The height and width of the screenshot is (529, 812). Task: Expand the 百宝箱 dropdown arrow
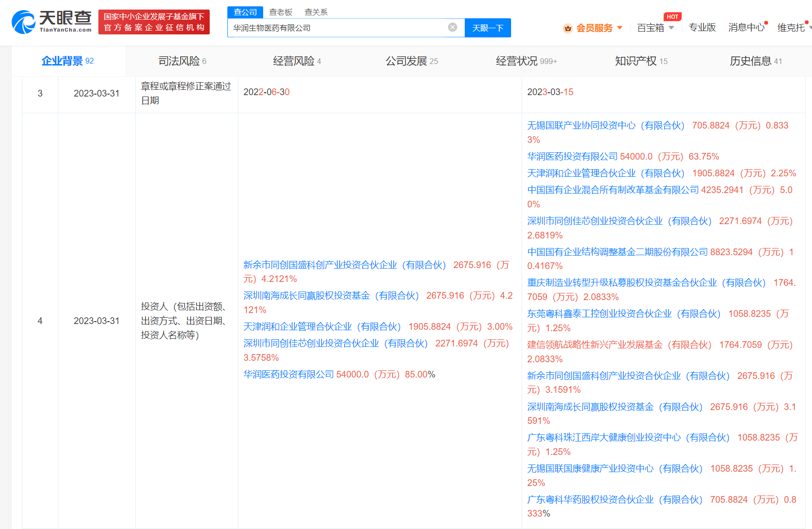671,28
